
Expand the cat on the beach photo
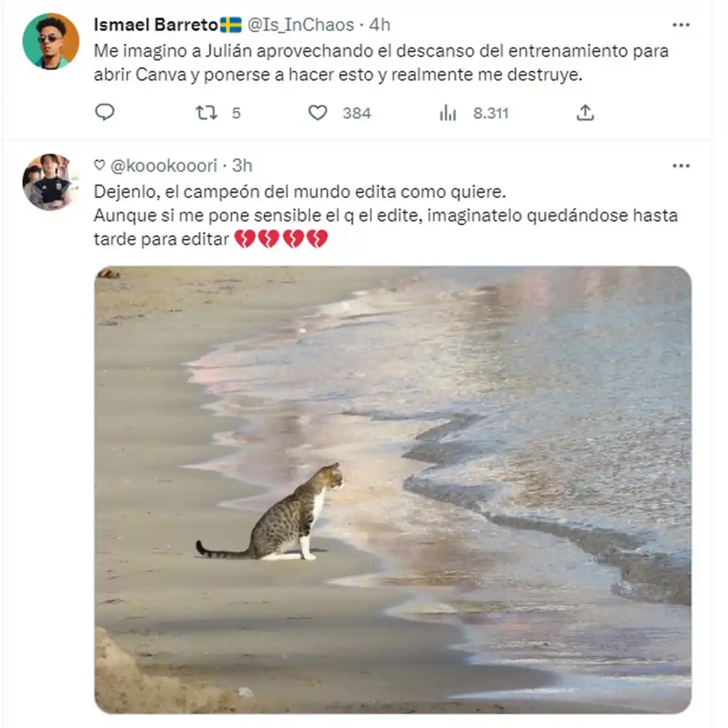(393, 489)
